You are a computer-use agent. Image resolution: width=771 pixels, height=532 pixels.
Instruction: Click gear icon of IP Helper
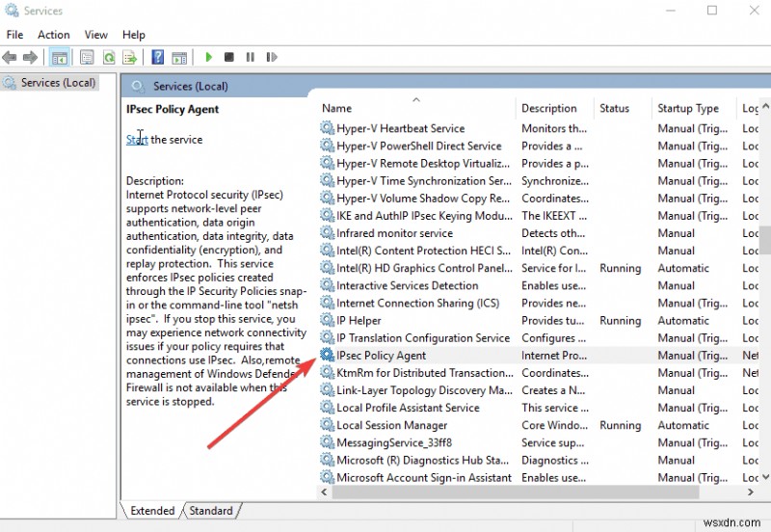pos(327,320)
